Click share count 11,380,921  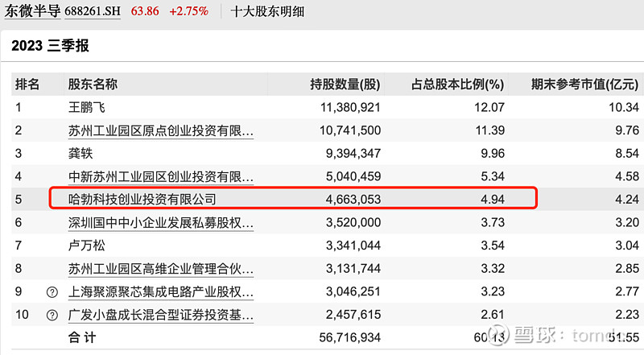coord(350,108)
